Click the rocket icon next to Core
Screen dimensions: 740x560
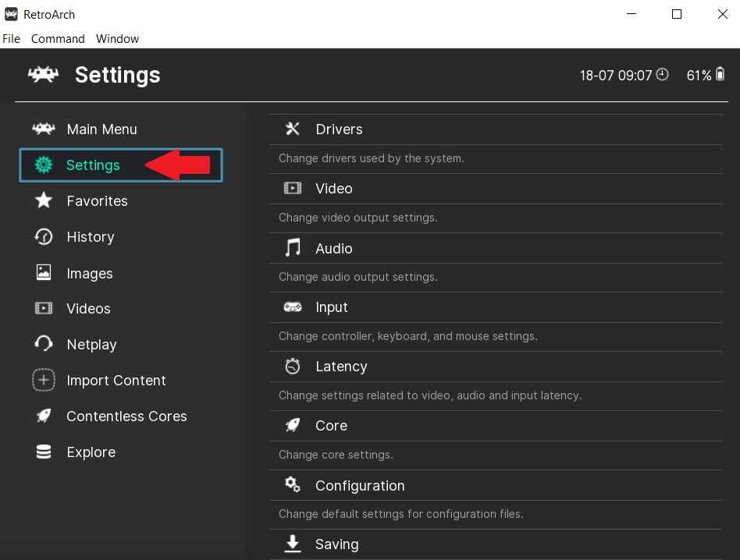292,425
